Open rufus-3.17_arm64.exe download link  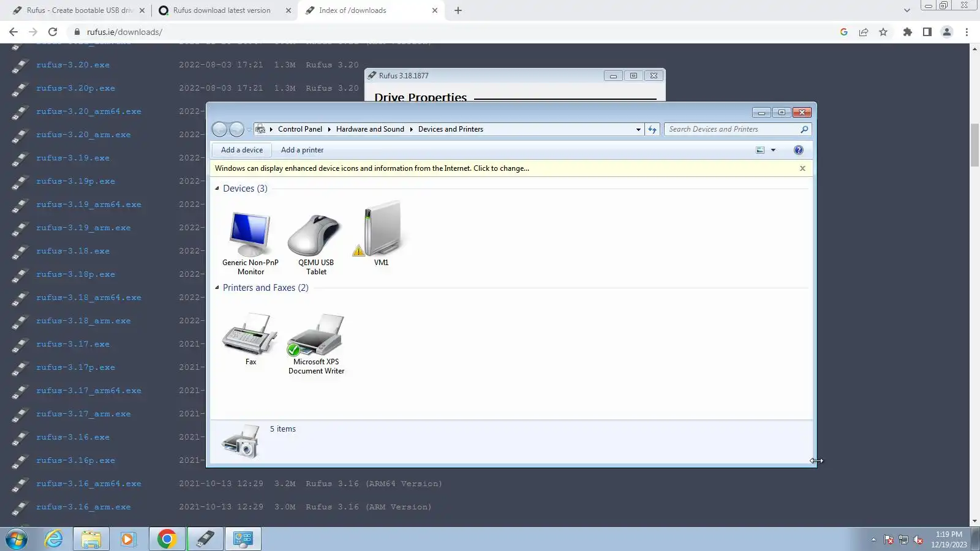pos(89,391)
